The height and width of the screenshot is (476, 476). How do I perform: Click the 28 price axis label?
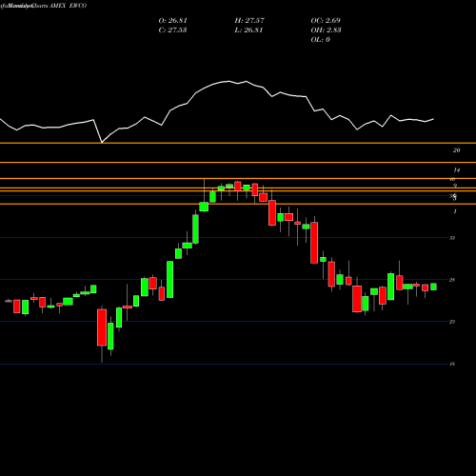pos(452,280)
